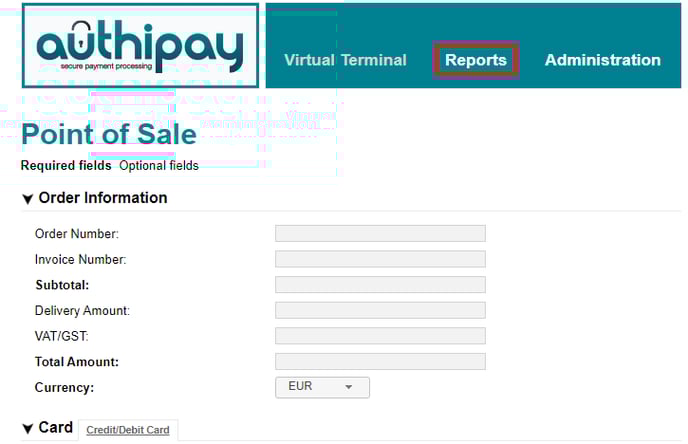Collapse the Order Information section triangle
Screen dimensions: 688x444
pos(28,199)
